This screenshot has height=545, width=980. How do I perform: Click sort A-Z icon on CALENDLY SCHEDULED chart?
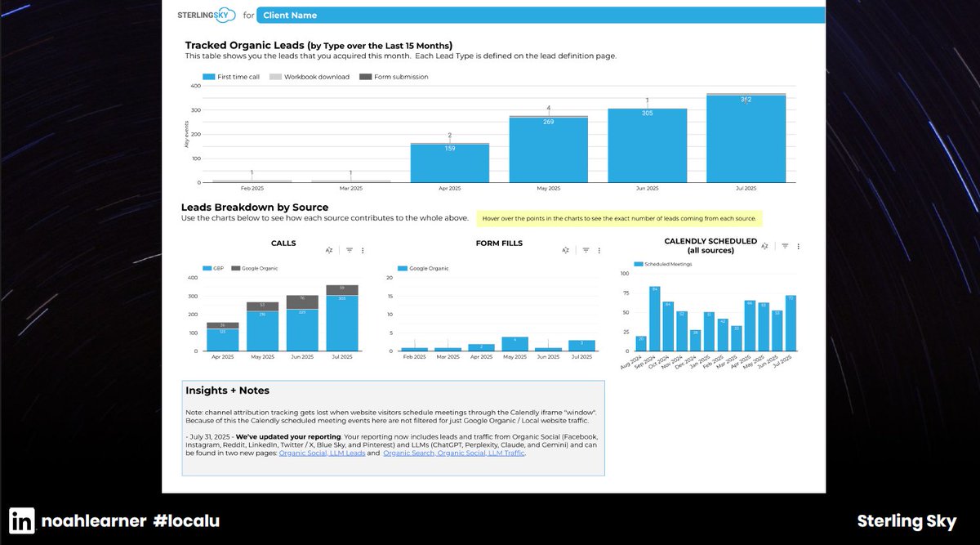coord(764,245)
